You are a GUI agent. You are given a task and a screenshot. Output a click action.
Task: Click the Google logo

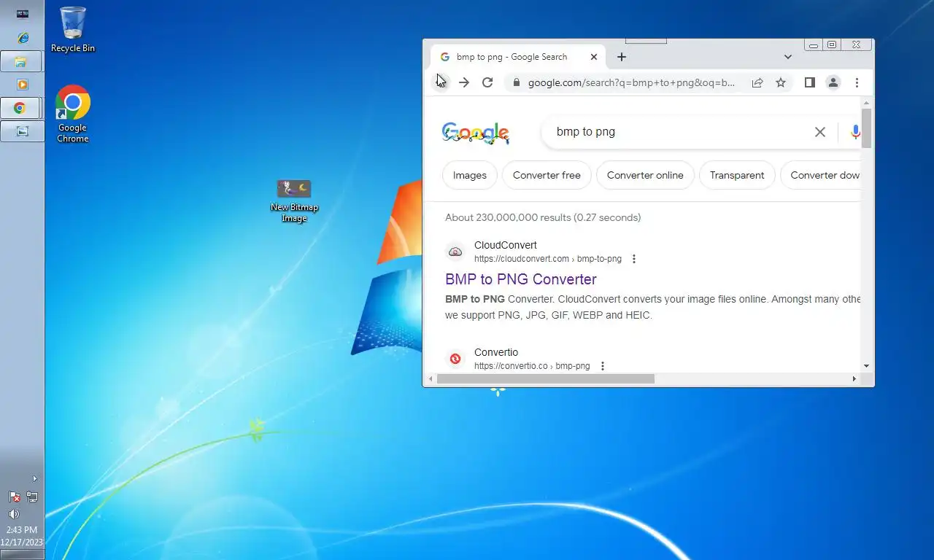click(476, 133)
